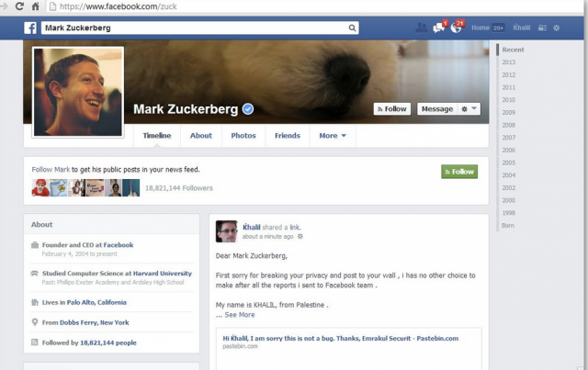The image size is (588, 370).
Task: Open Khalil's name link on the post
Action: 251,227
